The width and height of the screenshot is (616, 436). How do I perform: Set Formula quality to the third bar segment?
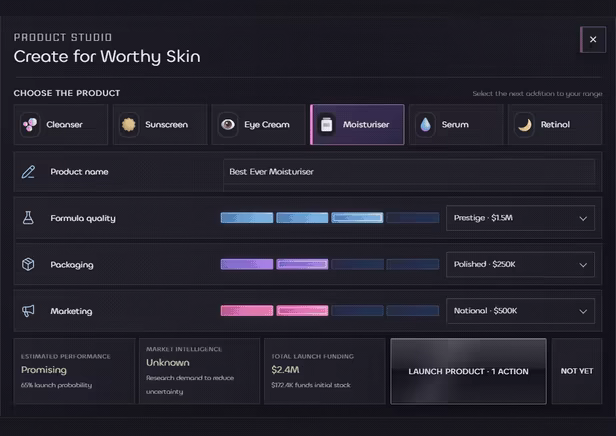click(x=357, y=218)
